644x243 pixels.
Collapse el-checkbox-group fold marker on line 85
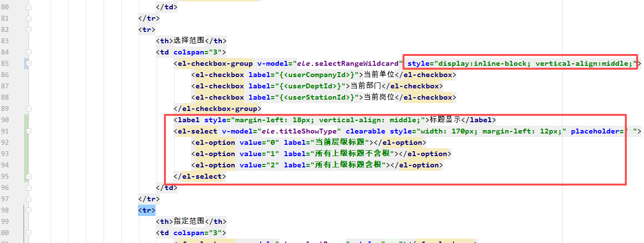pyautogui.click(x=28, y=63)
